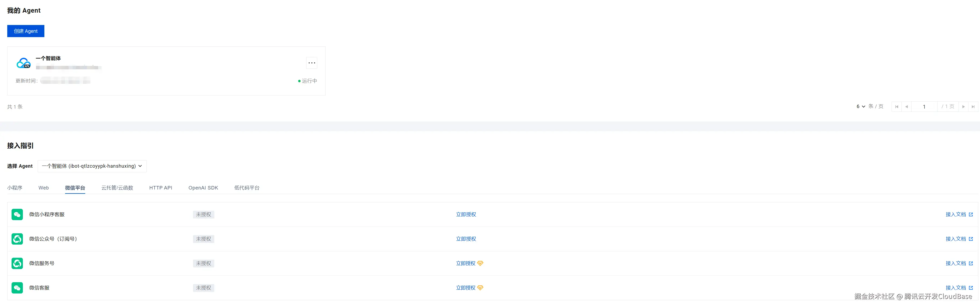Open the three-dot menu on agent card
980x308 pixels.
[x=312, y=63]
